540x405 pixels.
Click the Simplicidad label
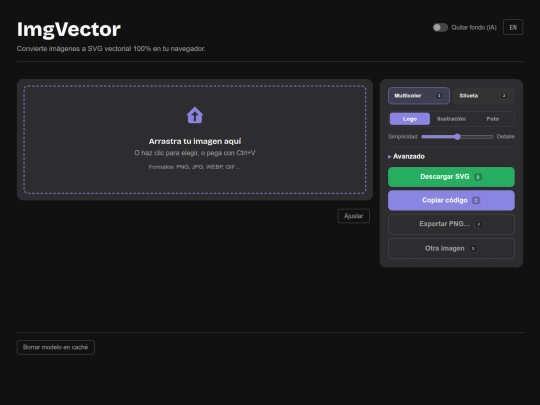click(403, 137)
